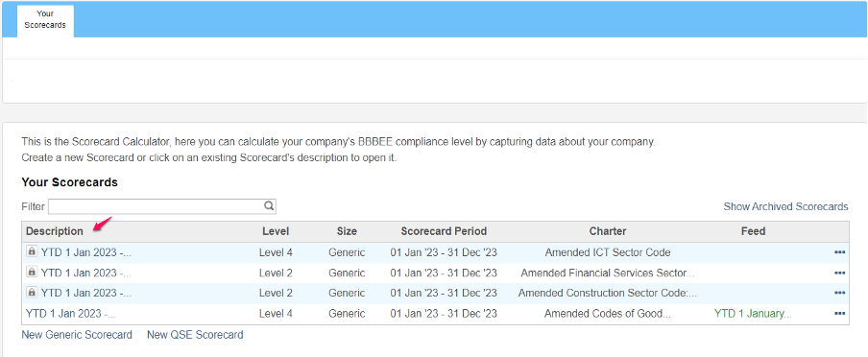Image resolution: width=868 pixels, height=357 pixels.
Task: Select Level 4 in the Codes of Good row
Action: (x=276, y=313)
